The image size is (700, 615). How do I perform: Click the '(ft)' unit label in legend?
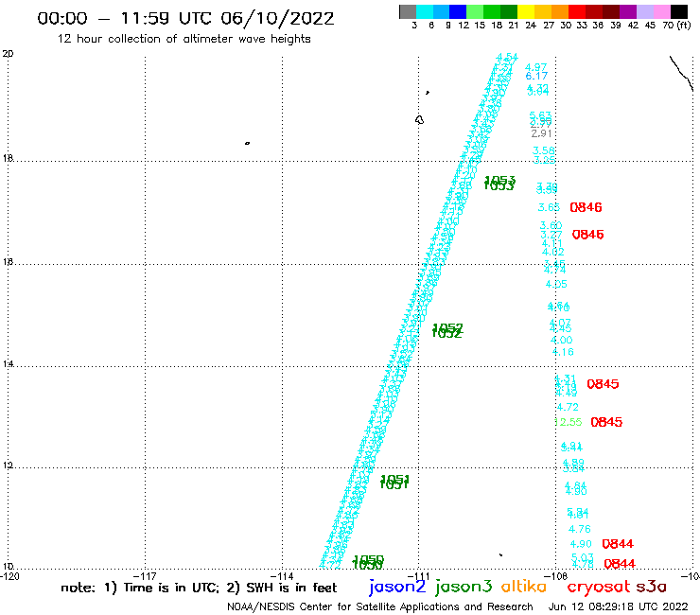[x=684, y=25]
